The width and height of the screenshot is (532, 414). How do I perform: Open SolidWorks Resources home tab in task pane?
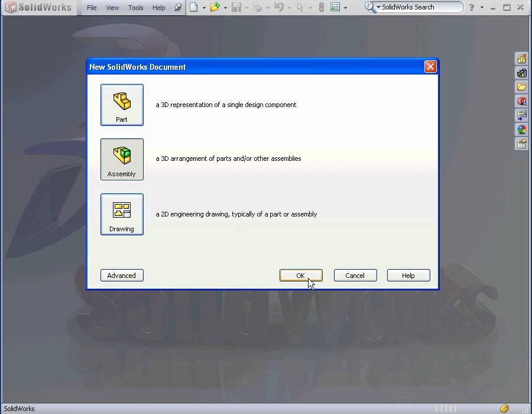point(521,59)
